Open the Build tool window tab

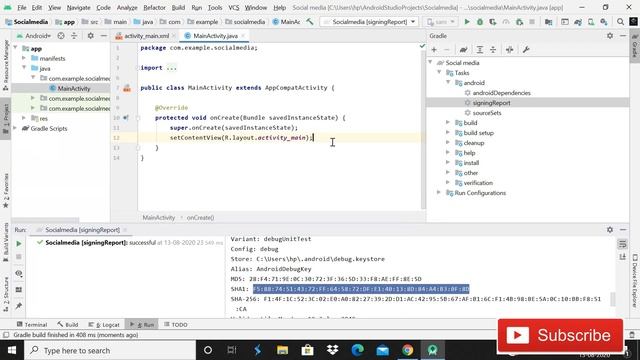[68, 325]
